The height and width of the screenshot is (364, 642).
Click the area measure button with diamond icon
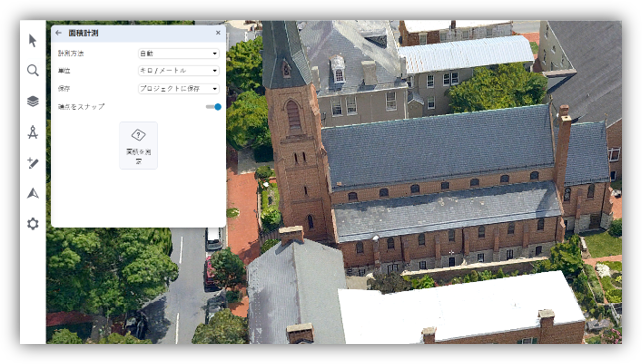[138, 146]
